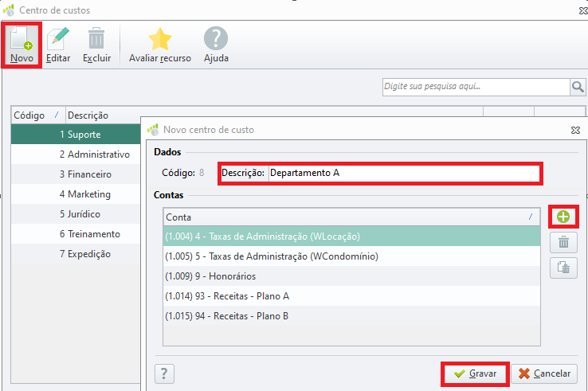Open Ajuda question mark icon

[x=216, y=38]
